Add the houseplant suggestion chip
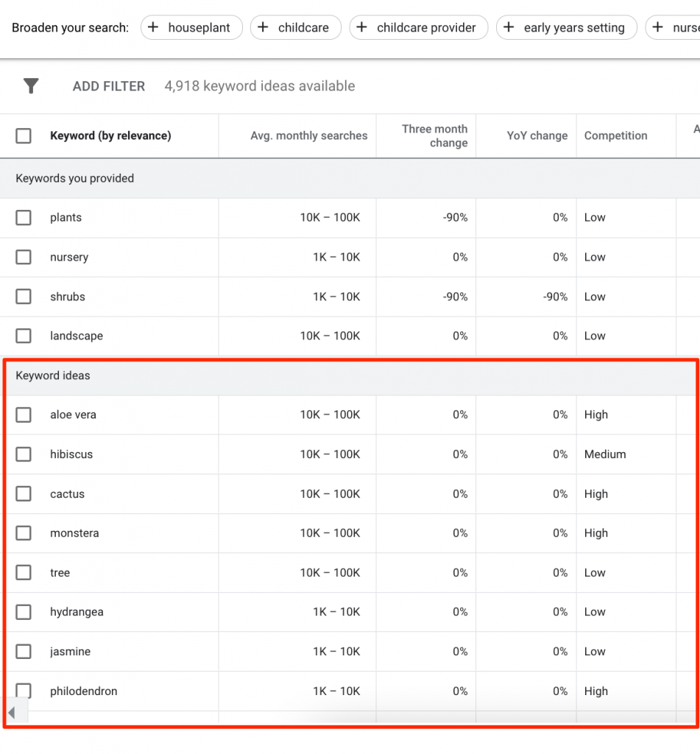Viewport: 700px width, 754px height. pyautogui.click(x=191, y=28)
